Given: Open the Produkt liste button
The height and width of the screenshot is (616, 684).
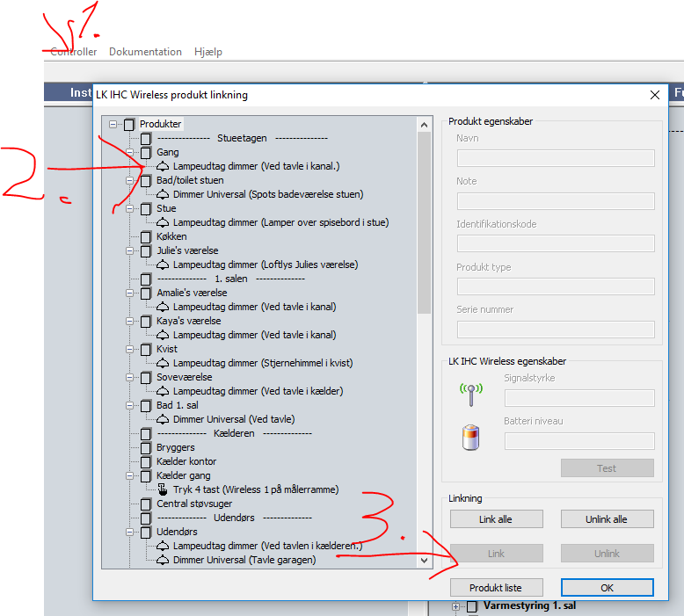Looking at the screenshot, I should pyautogui.click(x=495, y=587).
